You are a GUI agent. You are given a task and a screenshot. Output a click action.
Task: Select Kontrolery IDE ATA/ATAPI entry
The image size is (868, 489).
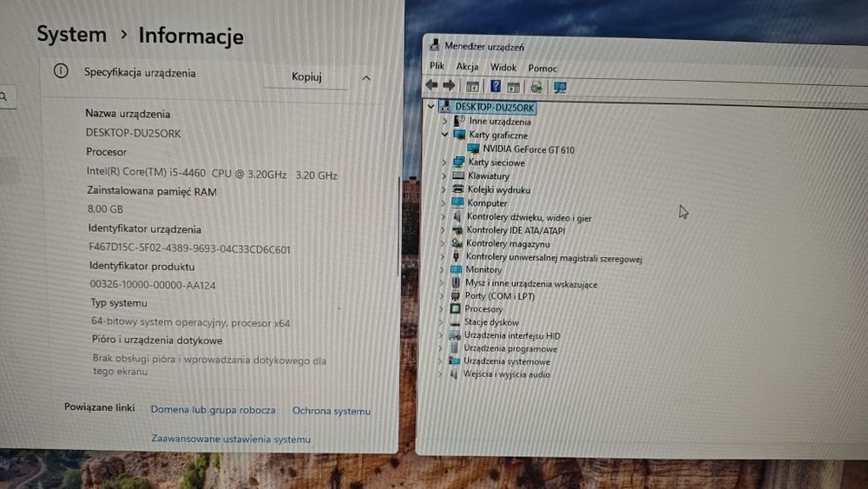[x=516, y=230]
